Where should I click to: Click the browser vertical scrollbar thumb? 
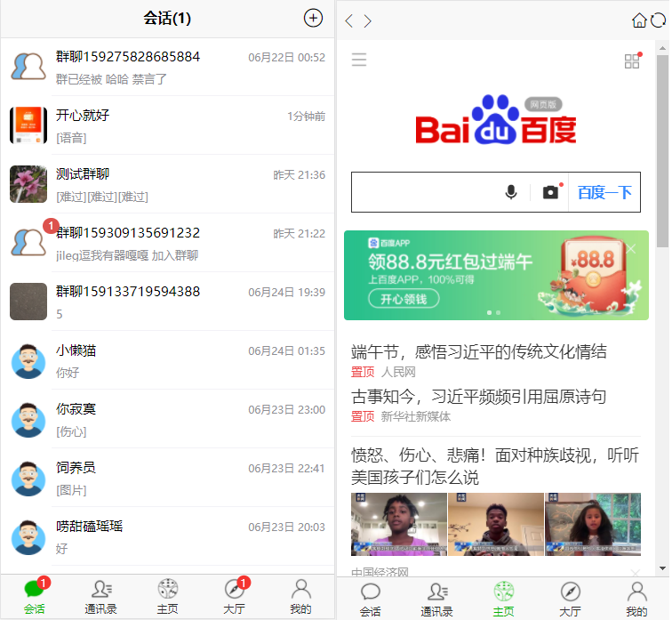663,151
